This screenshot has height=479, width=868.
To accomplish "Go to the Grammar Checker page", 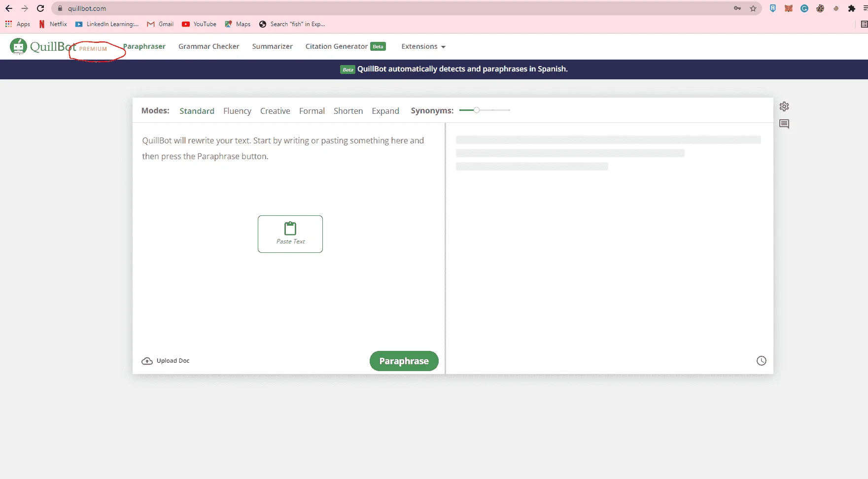I will 209,46.
